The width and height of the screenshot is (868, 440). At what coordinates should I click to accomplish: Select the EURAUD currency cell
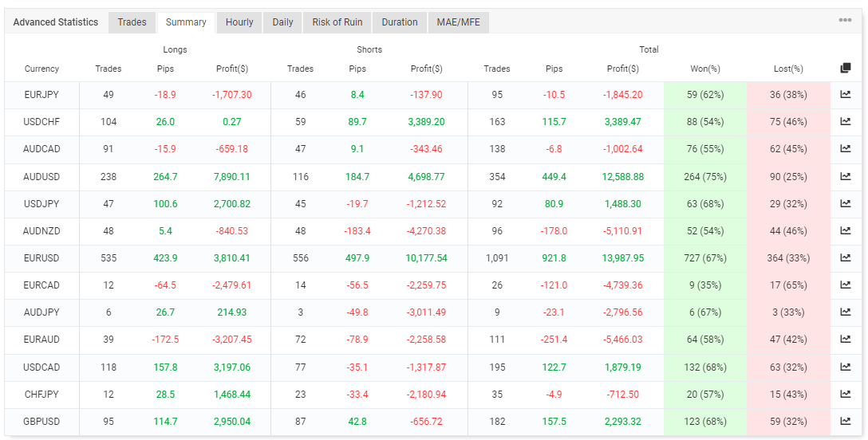pos(41,340)
